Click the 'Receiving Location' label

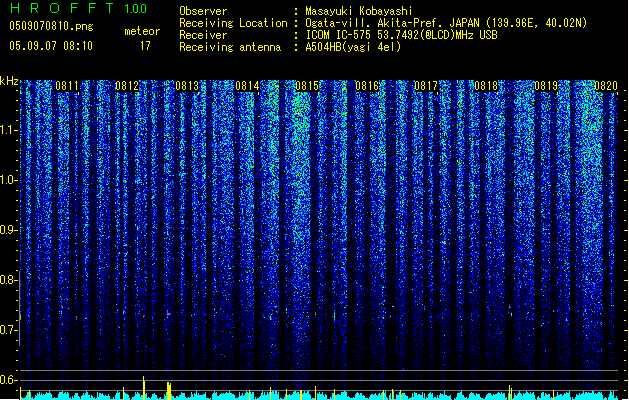coord(233,23)
